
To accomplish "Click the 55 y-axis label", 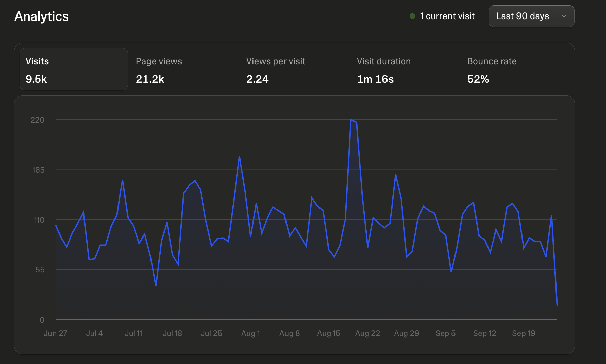I will [x=40, y=270].
